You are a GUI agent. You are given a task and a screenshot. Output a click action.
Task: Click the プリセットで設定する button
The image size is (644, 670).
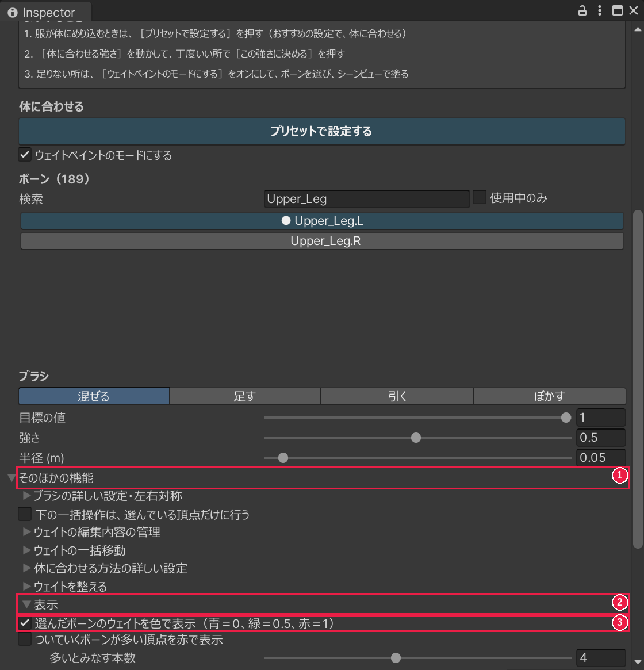[x=322, y=131]
